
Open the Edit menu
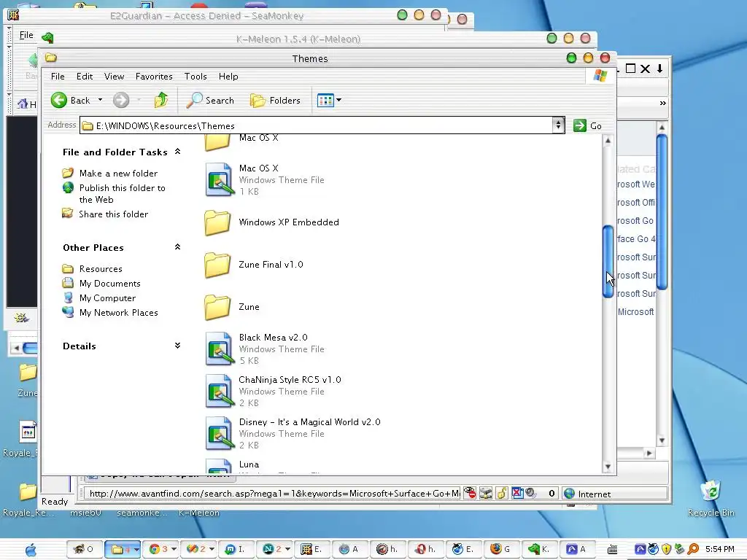pos(85,76)
